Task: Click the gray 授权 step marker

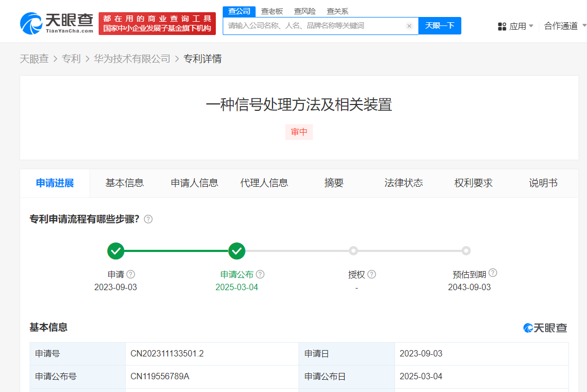Action: coord(353,251)
